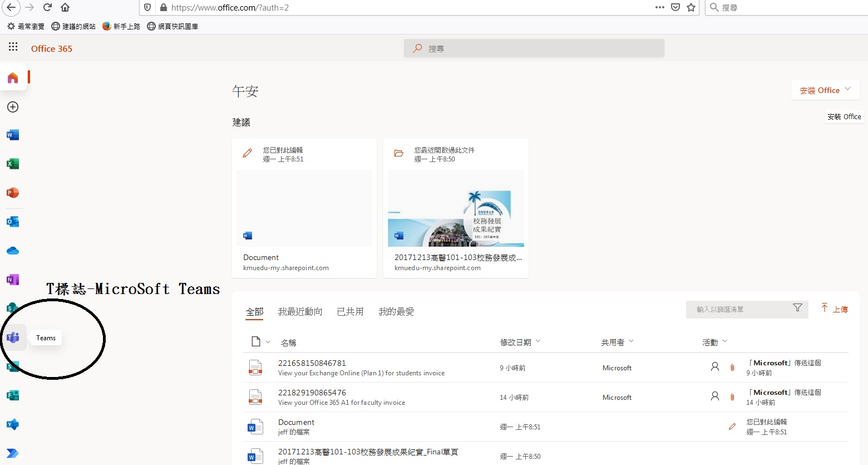The height and width of the screenshot is (465, 868).
Task: Click PDF icon of 221829190865476 row
Action: pyautogui.click(x=255, y=397)
